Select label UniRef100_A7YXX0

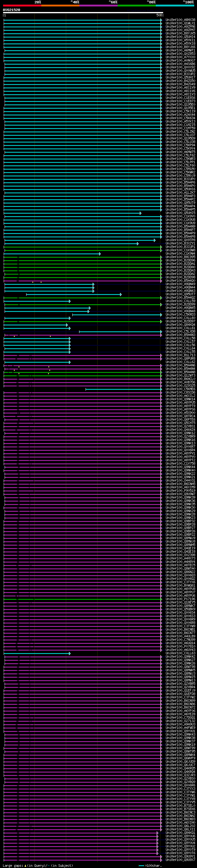point(180,57)
